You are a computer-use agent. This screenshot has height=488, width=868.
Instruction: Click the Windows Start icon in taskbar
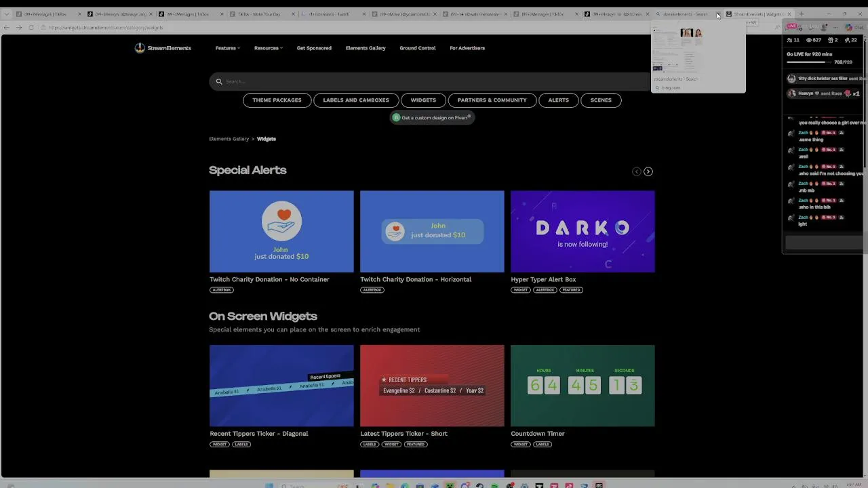click(269, 485)
